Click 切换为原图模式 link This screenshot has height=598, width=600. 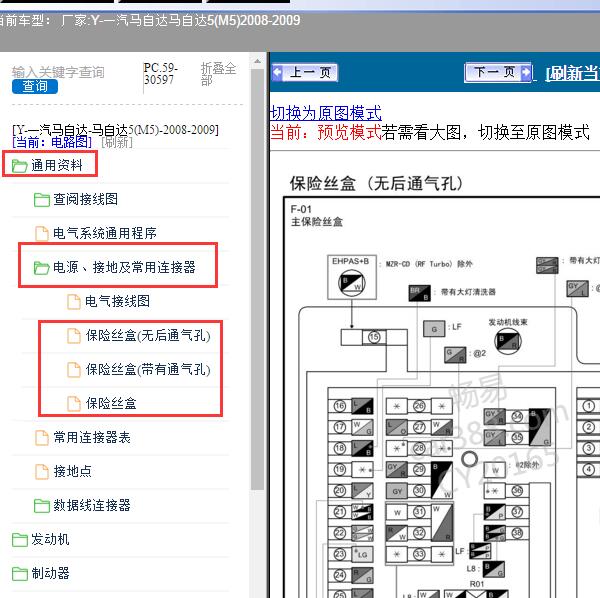coord(326,113)
